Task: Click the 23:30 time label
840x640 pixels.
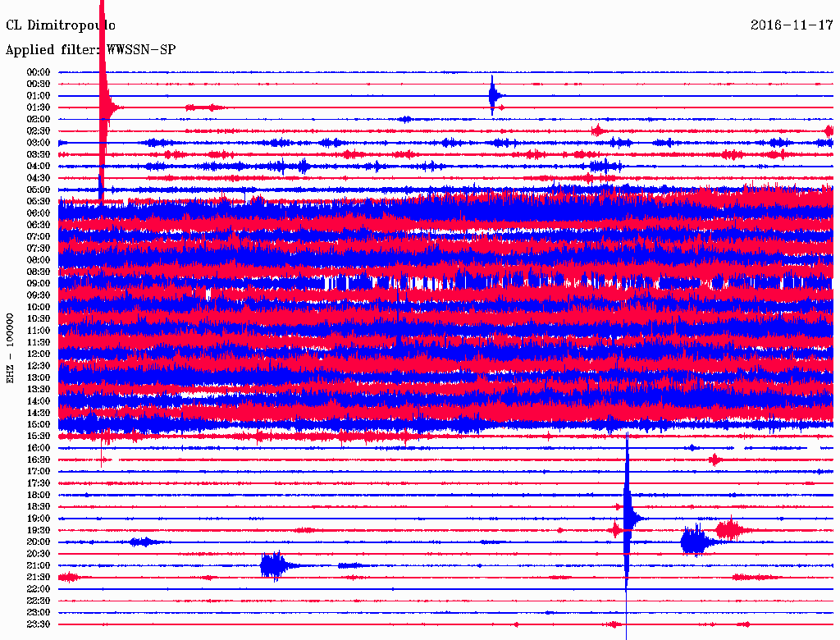Action: [x=39, y=624]
